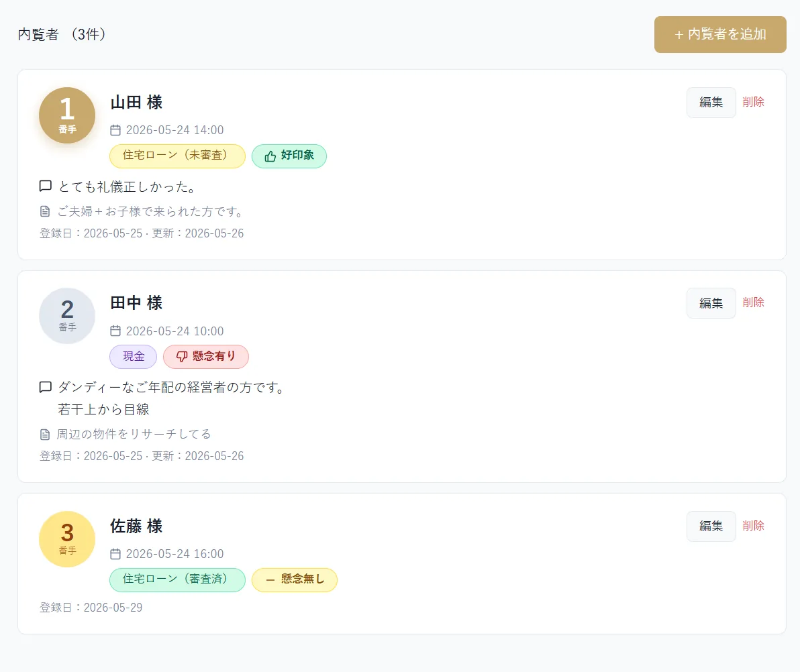Click the 1番手 rank badge
The height and width of the screenshot is (672, 800).
click(67, 115)
